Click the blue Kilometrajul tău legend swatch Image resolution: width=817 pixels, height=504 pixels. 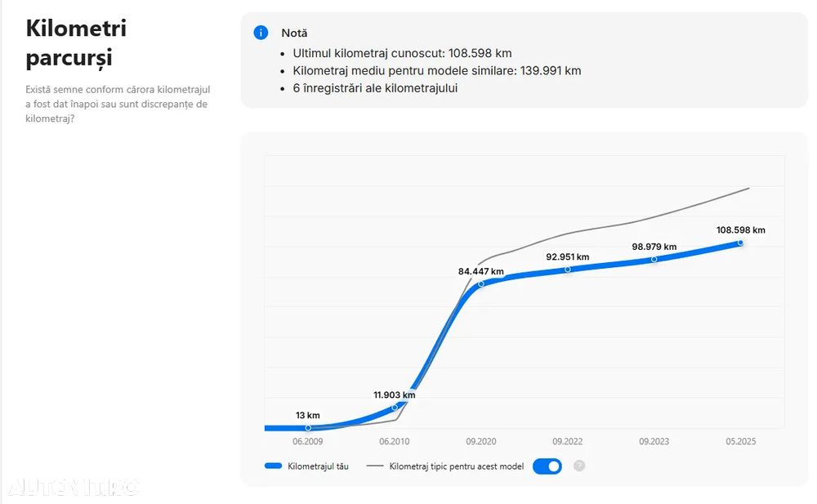pos(274,466)
